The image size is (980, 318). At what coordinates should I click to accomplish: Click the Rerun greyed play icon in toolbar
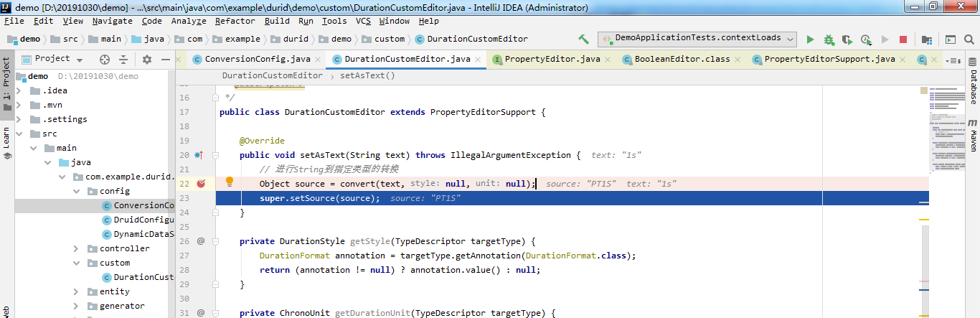tap(885, 39)
